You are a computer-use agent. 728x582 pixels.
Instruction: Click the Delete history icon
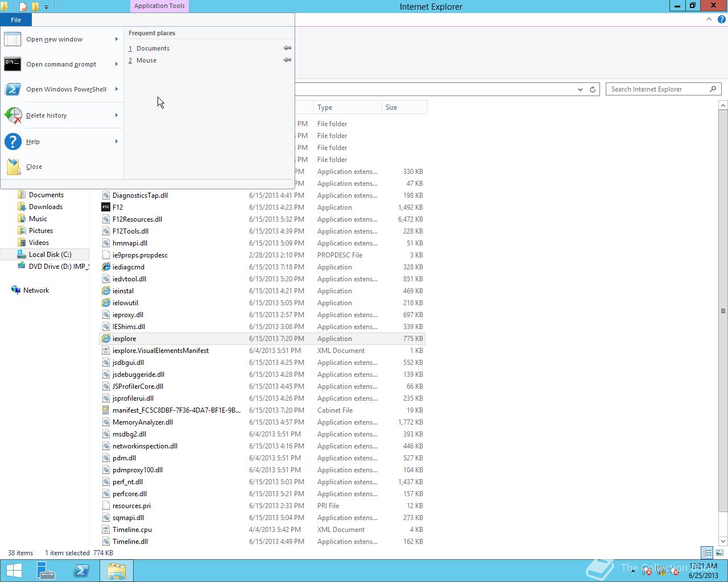point(13,115)
